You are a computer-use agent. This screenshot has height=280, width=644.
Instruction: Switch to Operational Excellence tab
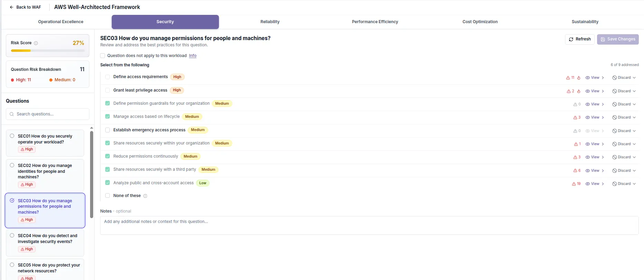(61, 22)
